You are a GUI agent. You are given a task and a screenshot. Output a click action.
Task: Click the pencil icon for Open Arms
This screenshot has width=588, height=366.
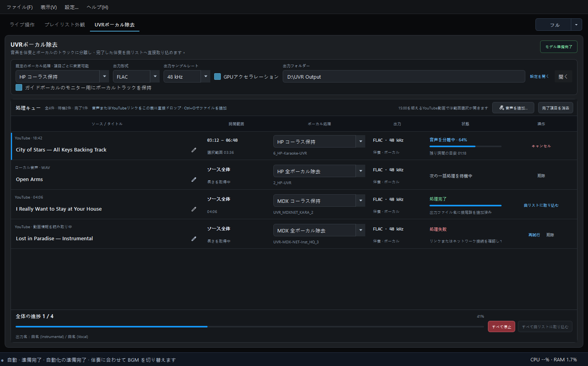coord(194,179)
